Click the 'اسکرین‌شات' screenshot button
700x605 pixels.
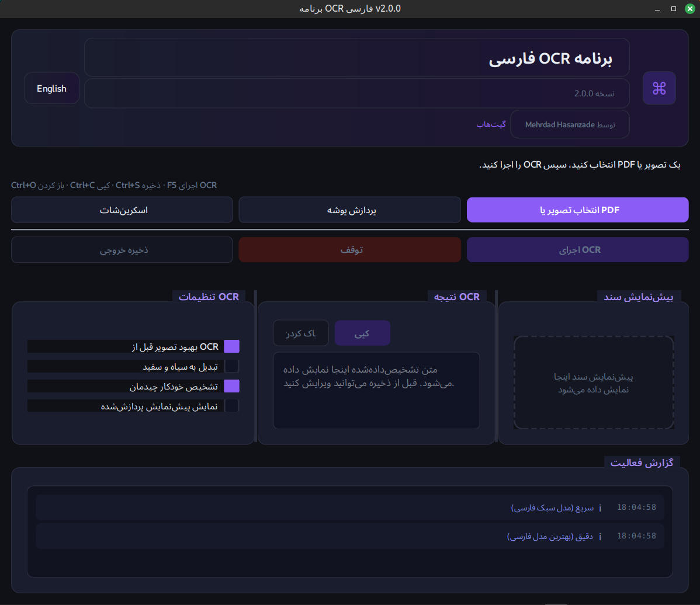tap(122, 210)
